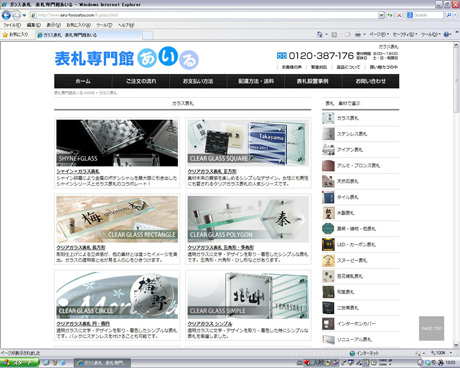Open the ツール(T) menu in menu bar
The width and height of the screenshot is (460, 368).
coord(104,25)
